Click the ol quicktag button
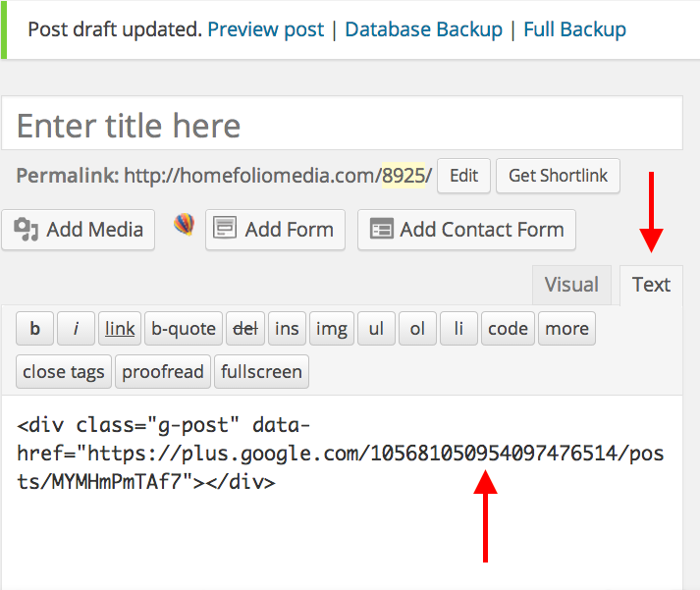Image resolution: width=700 pixels, height=590 pixels. point(417,329)
